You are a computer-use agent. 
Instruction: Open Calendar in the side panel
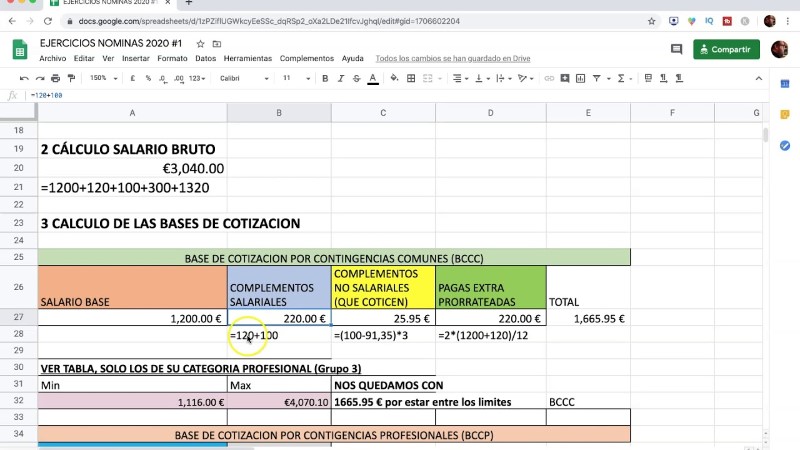coord(785,84)
